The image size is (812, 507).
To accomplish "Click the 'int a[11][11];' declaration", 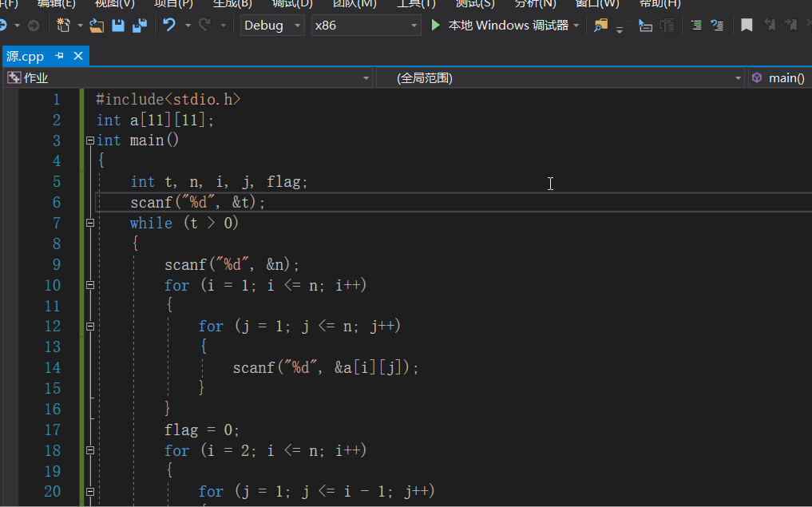I will (156, 120).
